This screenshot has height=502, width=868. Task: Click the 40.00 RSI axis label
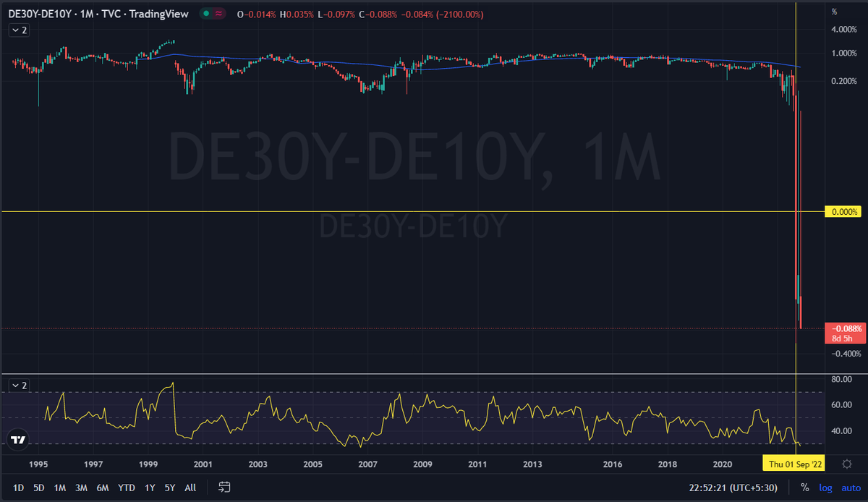pos(841,431)
